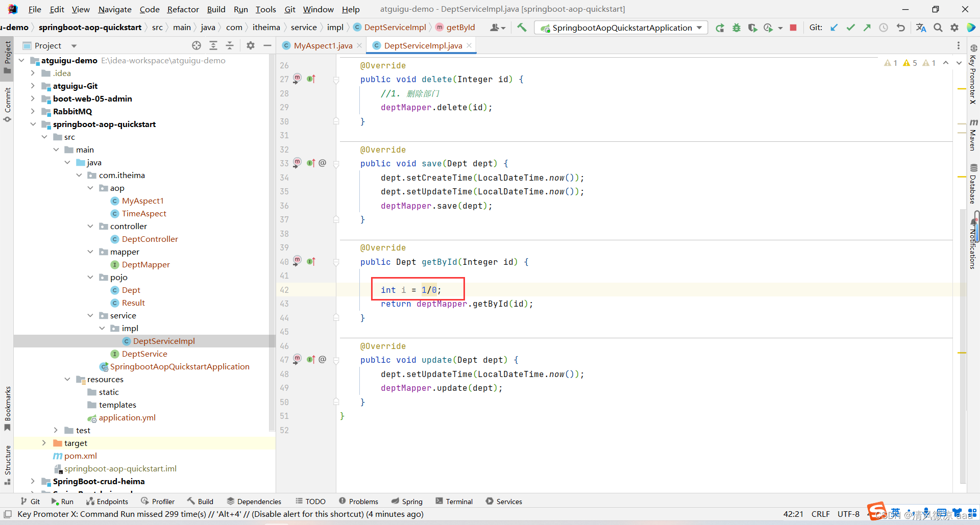Open the Problems tool window
The height and width of the screenshot is (525, 980).
tap(358, 502)
